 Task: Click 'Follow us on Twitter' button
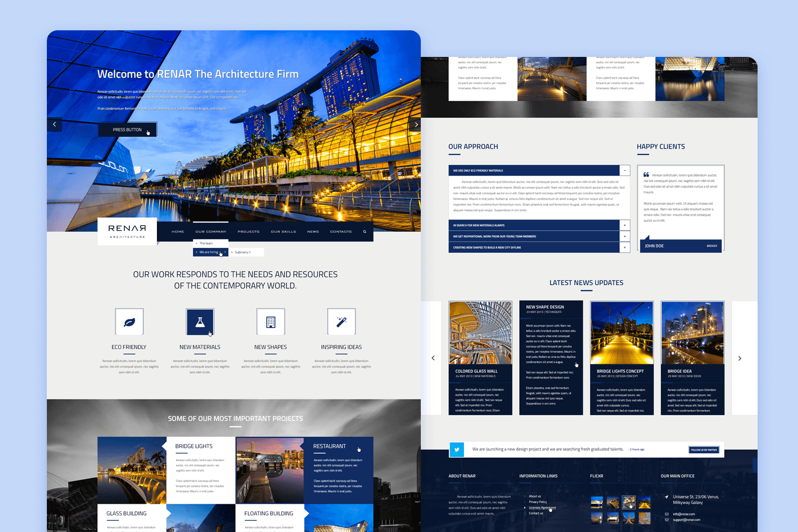[x=703, y=450]
